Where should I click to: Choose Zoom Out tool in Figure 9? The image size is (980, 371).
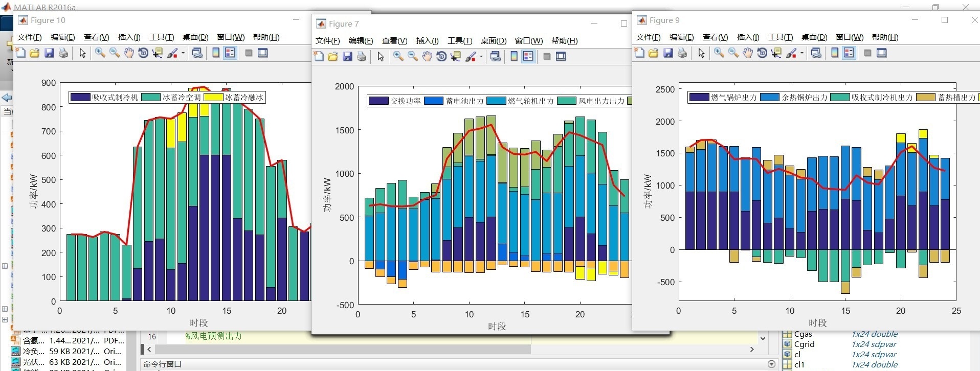[733, 53]
